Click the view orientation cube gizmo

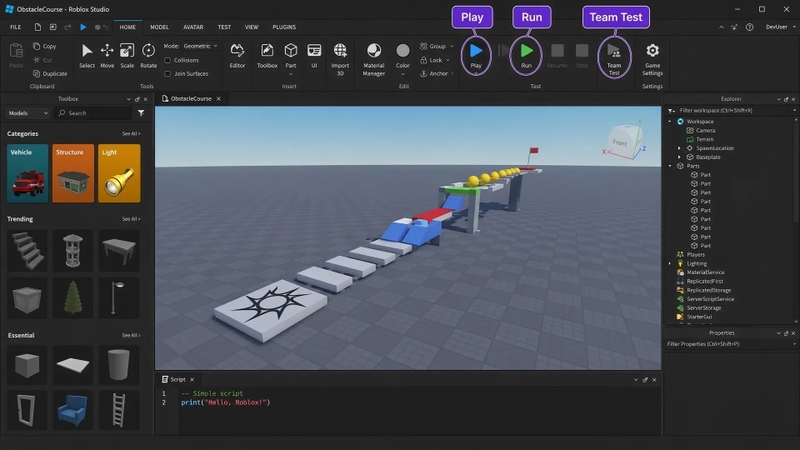click(625, 141)
